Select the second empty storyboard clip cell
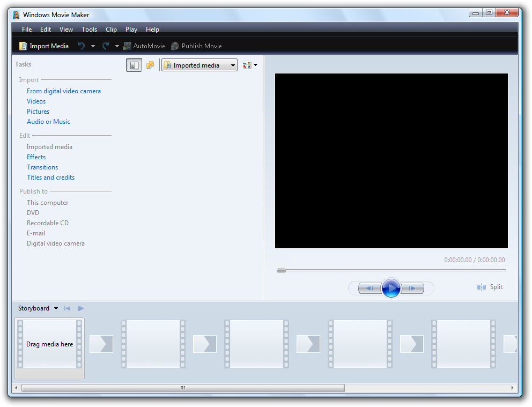Image resolution: width=532 pixels, height=407 pixels. click(x=256, y=344)
